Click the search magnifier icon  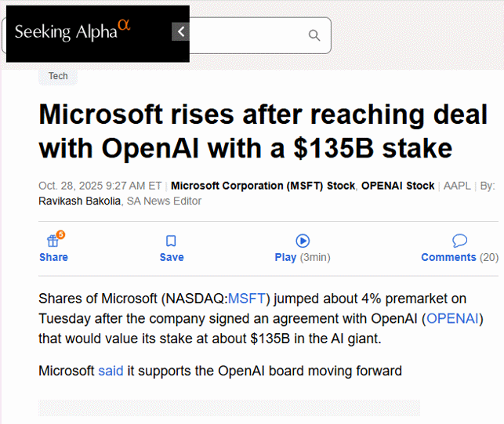314,35
